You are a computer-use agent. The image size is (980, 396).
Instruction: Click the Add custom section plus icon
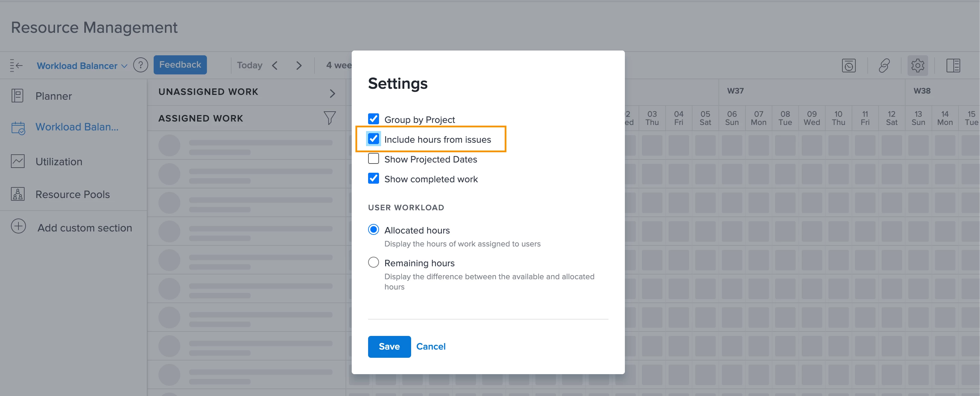coord(18,226)
